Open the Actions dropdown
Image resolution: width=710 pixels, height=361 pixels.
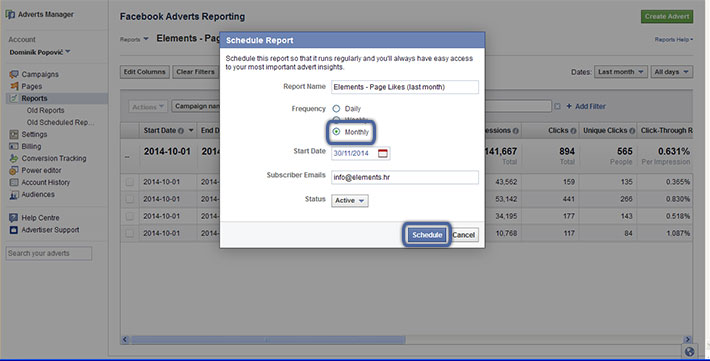[148, 106]
